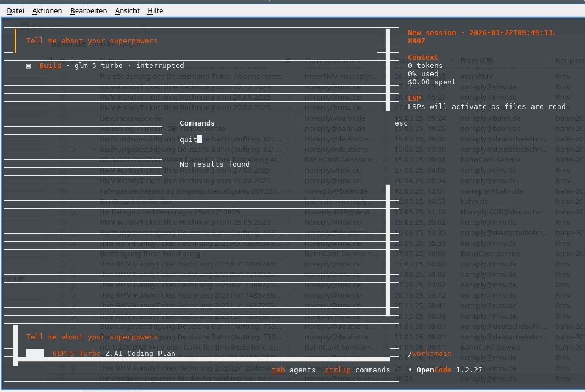Open the Hilfe menu
Image resolution: width=585 pixels, height=392 pixels.
pyautogui.click(x=155, y=10)
